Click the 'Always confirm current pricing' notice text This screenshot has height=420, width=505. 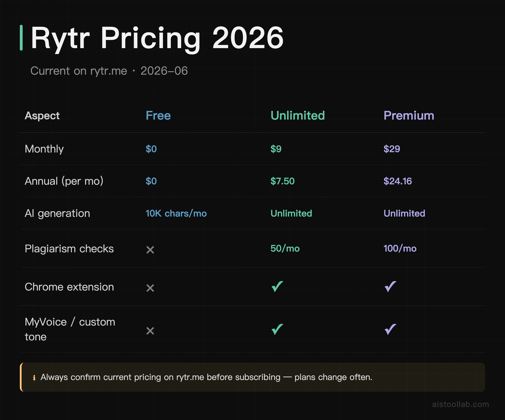(206, 377)
